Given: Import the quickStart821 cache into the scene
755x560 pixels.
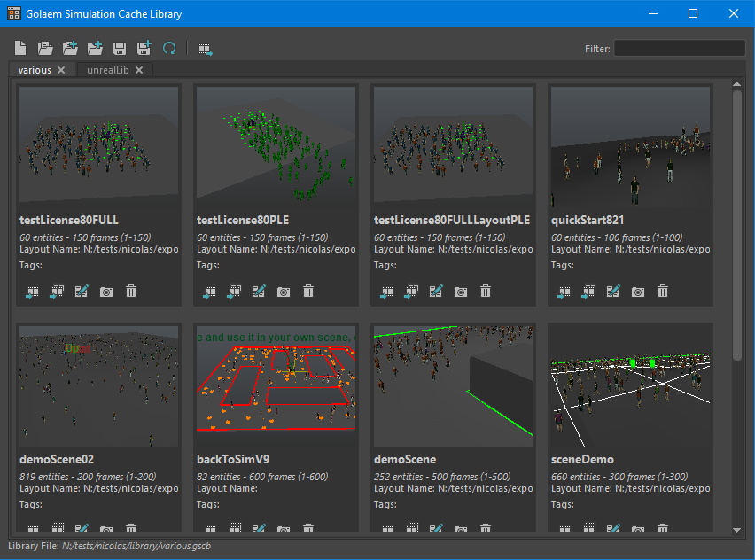Looking at the screenshot, I should [564, 292].
